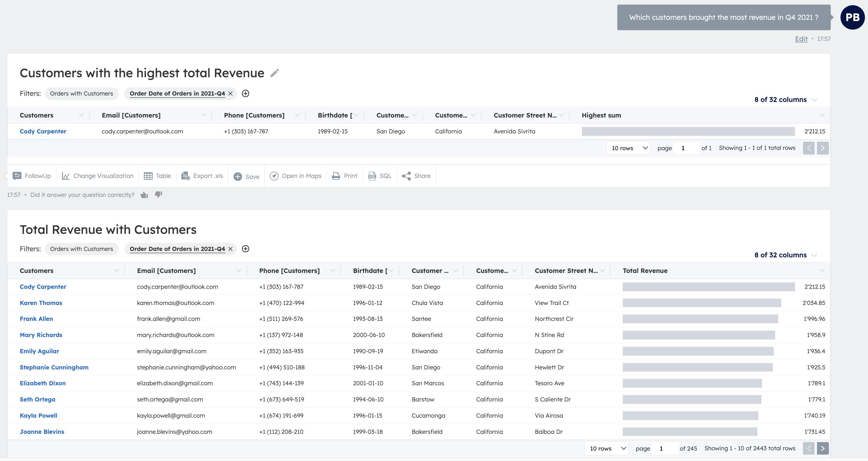The height and width of the screenshot is (461, 868).
Task: Click the Edit link under the question
Action: 801,39
